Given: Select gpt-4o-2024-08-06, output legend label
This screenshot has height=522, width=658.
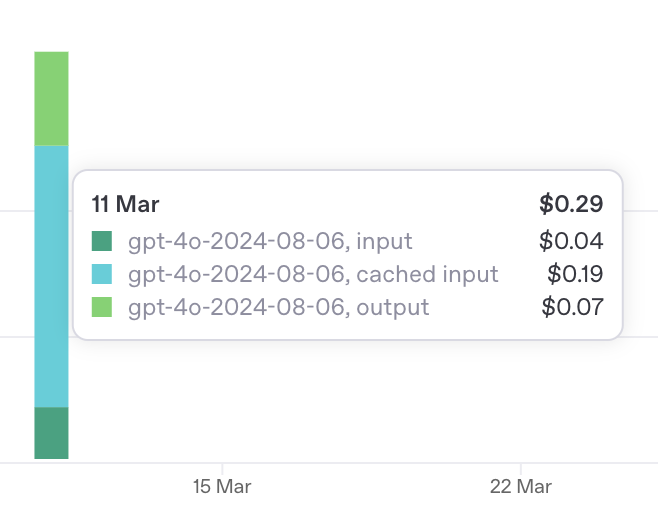Looking at the screenshot, I should click(279, 307).
